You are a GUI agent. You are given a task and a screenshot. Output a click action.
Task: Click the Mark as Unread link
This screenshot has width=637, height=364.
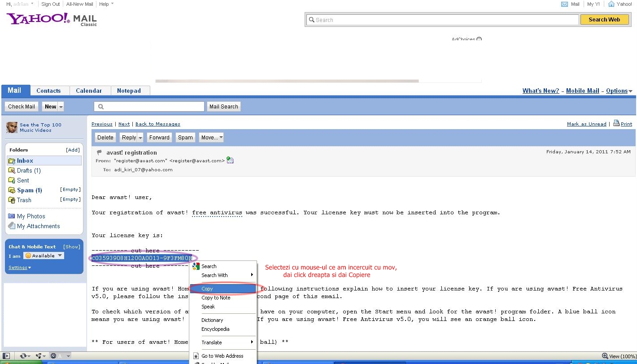pyautogui.click(x=587, y=124)
